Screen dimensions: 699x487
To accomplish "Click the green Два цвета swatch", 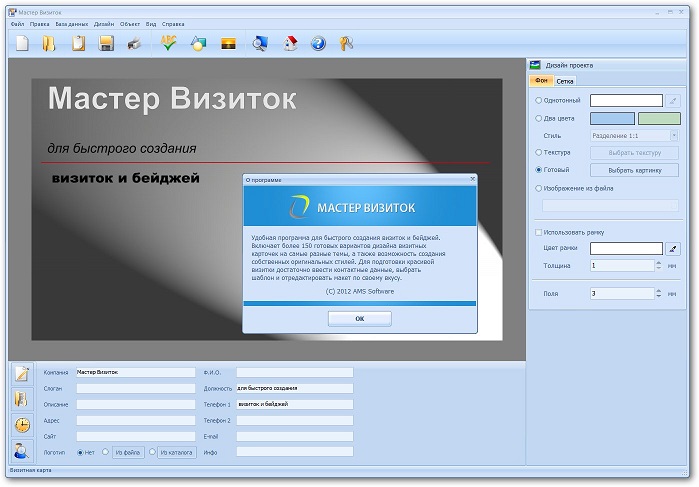I will coord(659,118).
